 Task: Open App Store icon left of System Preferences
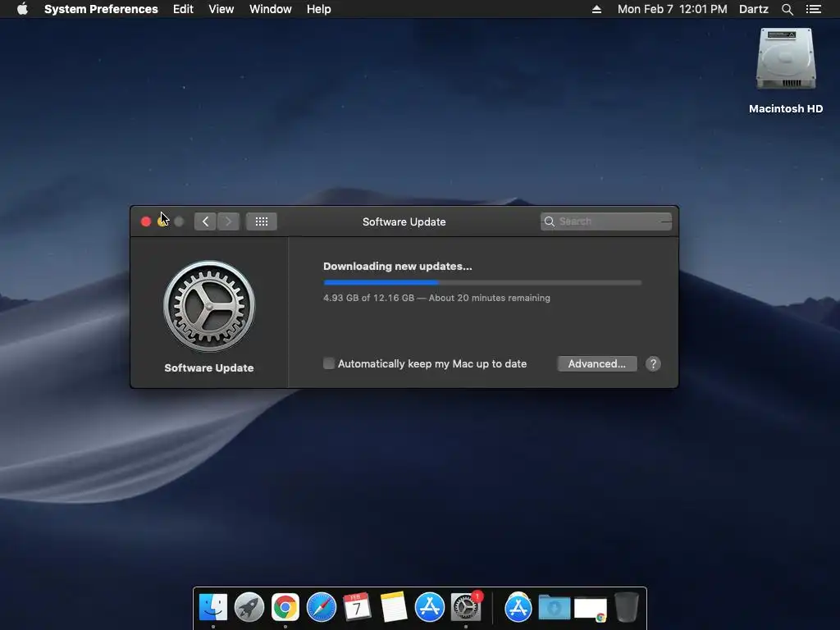[x=429, y=608]
